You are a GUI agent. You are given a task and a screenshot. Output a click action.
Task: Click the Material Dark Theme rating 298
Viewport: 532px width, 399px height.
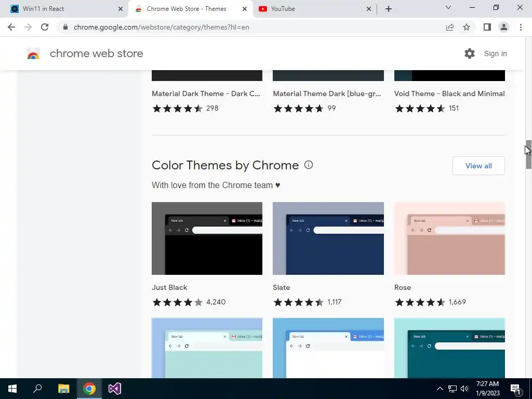point(212,108)
